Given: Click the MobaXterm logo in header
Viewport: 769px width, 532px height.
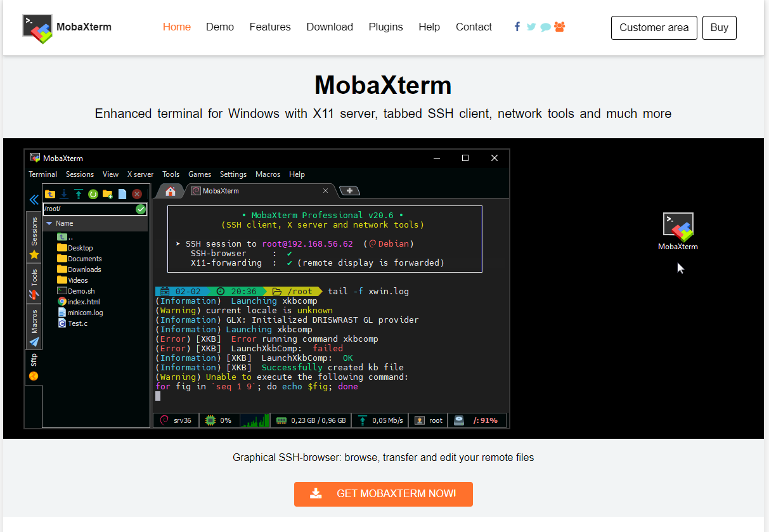Looking at the screenshot, I should click(x=67, y=28).
